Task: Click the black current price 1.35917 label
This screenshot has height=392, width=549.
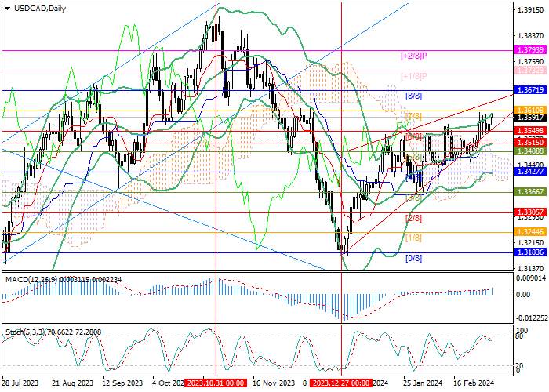Action: click(x=530, y=118)
